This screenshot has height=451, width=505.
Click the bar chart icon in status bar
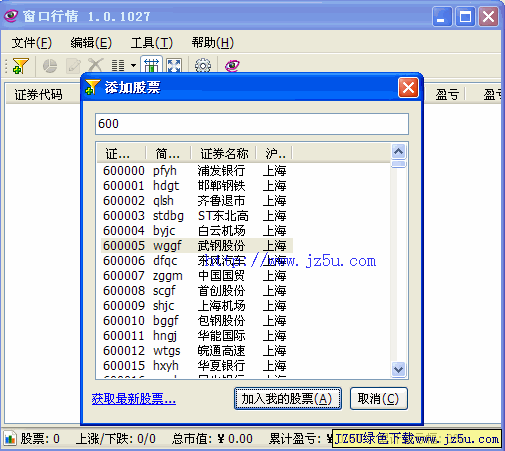click(x=10, y=438)
